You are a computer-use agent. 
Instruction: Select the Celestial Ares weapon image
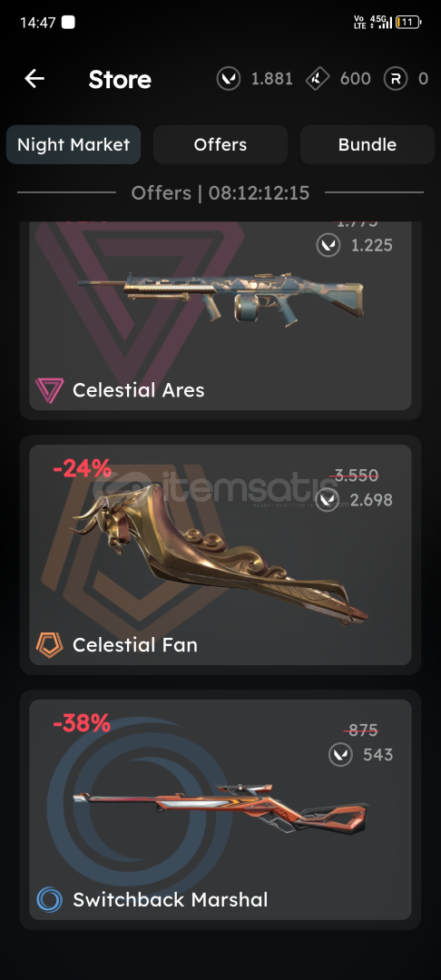click(220, 297)
